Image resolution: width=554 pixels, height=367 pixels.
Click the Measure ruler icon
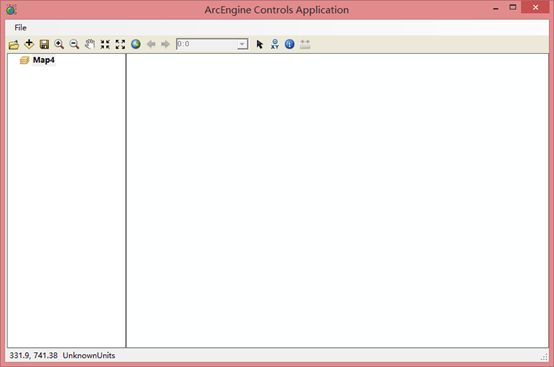[x=305, y=44]
